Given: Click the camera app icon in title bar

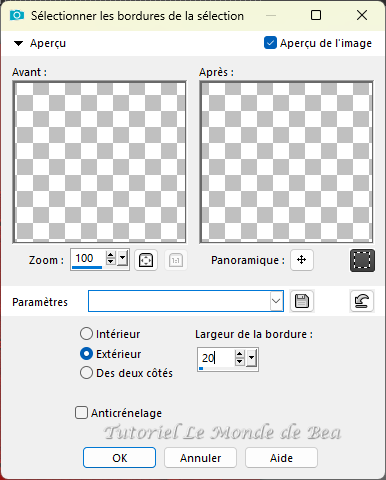Looking at the screenshot, I should (x=17, y=15).
